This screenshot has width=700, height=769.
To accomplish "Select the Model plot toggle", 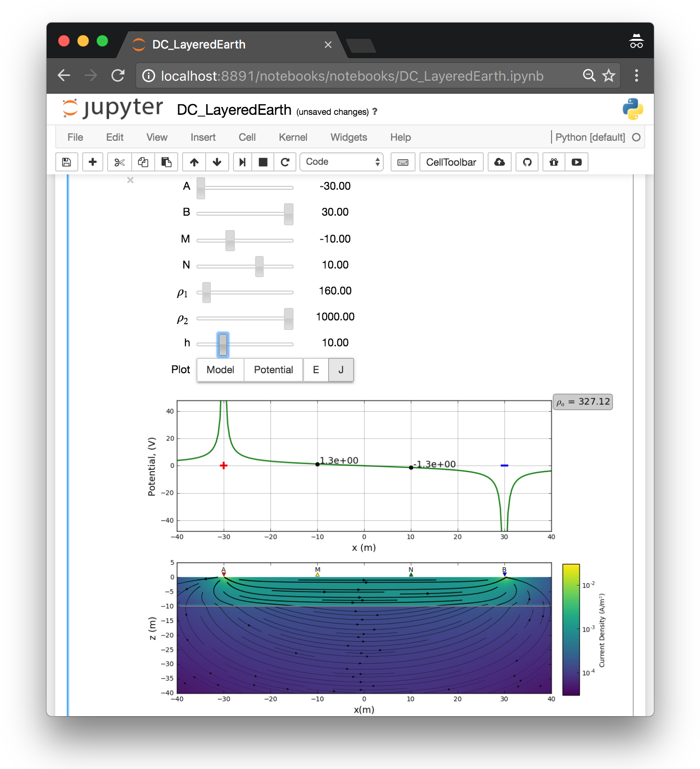I will (x=220, y=370).
